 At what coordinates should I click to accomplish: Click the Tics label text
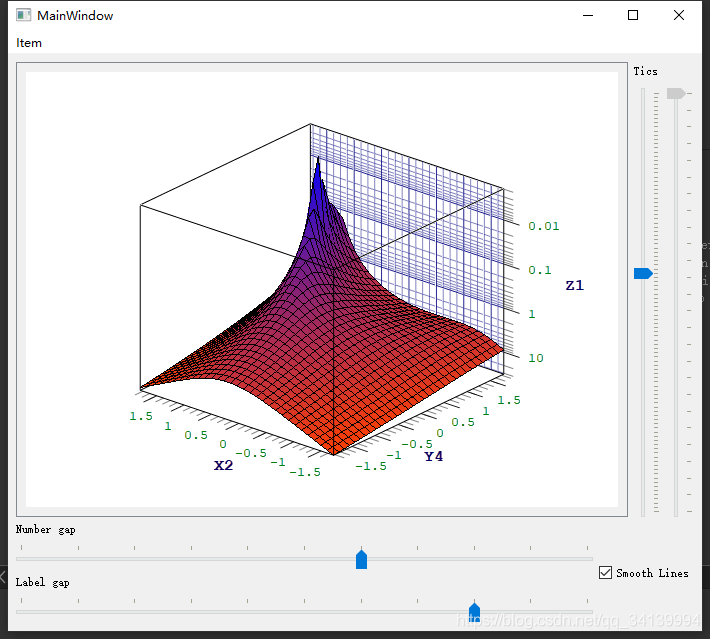(645, 71)
